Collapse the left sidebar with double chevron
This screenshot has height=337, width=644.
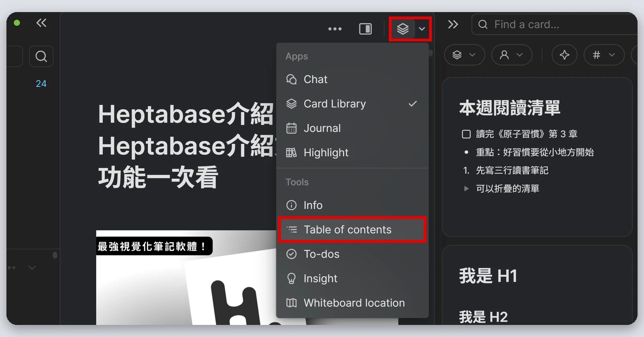pos(41,23)
